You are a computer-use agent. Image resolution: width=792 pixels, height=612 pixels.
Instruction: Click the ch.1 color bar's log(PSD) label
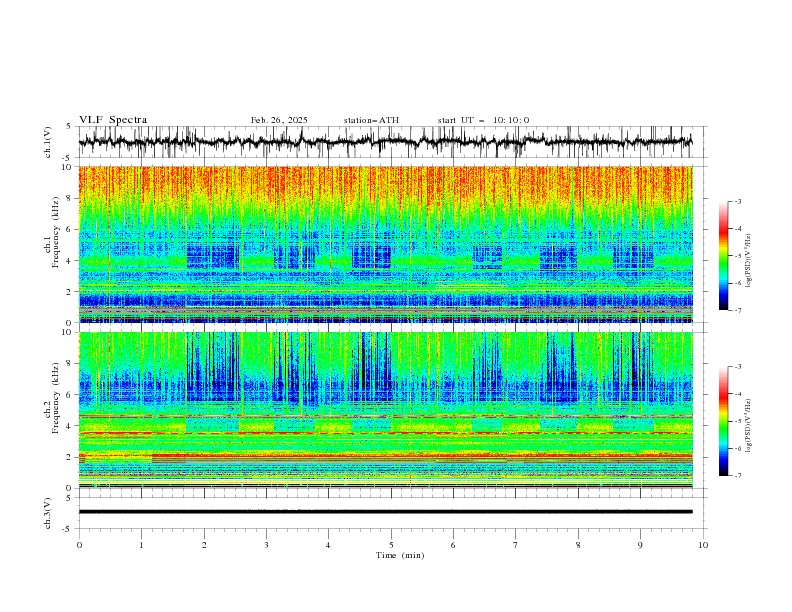(x=748, y=261)
